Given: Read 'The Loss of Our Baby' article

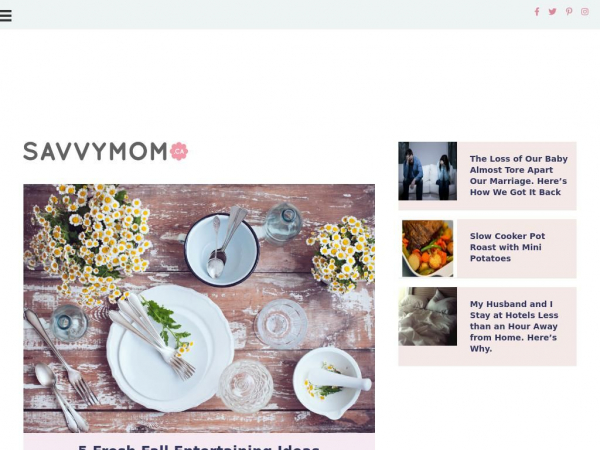Looking at the screenshot, I should [x=518, y=175].
